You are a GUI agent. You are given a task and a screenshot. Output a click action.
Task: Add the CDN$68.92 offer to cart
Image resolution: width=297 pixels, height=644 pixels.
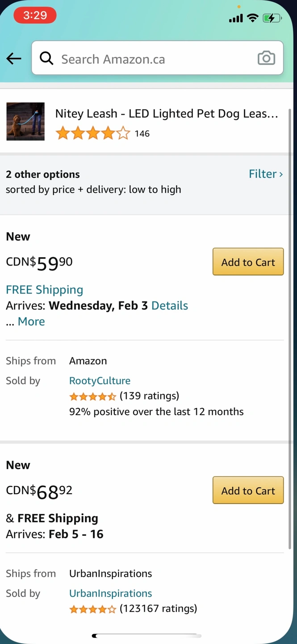click(x=248, y=491)
